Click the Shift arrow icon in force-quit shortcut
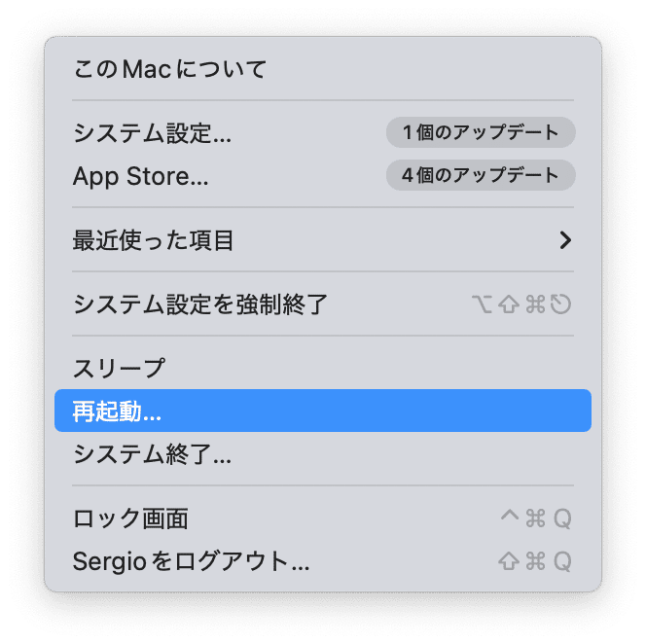The height and width of the screenshot is (644, 646). [509, 305]
